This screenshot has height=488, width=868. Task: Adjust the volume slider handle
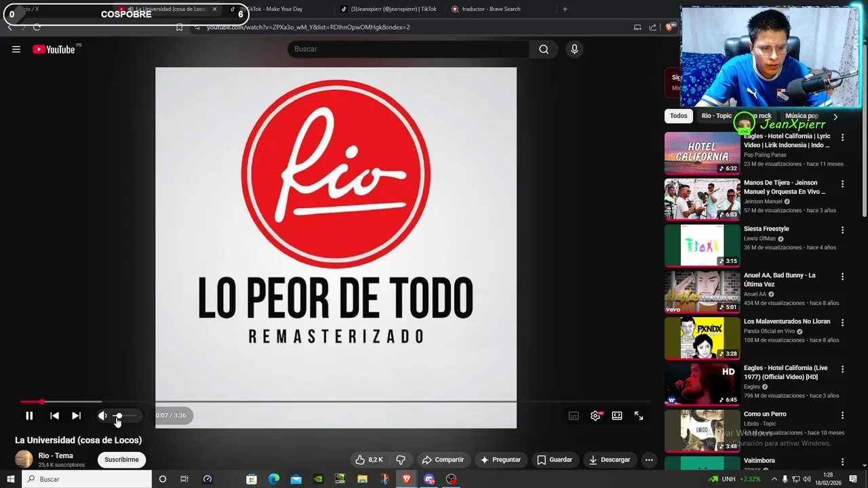(118, 415)
